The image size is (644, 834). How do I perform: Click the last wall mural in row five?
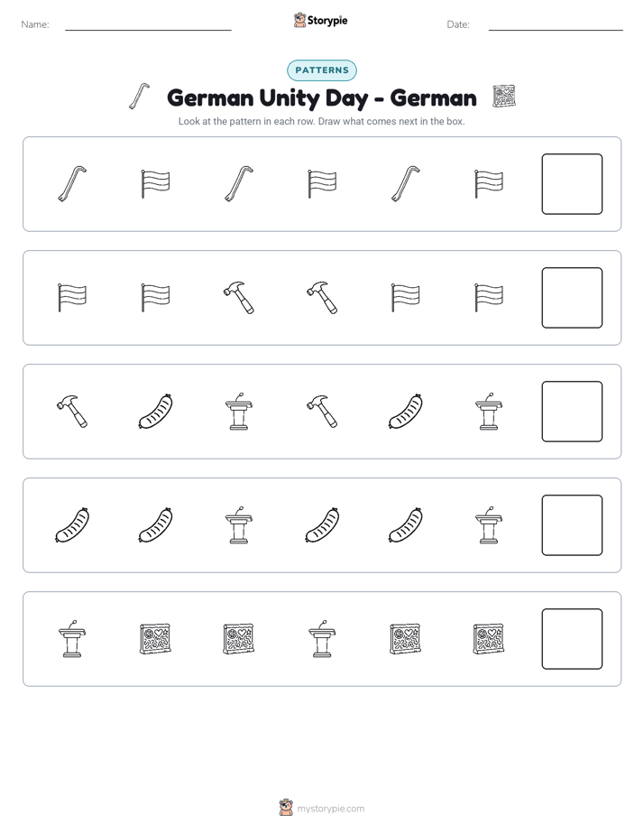click(488, 639)
